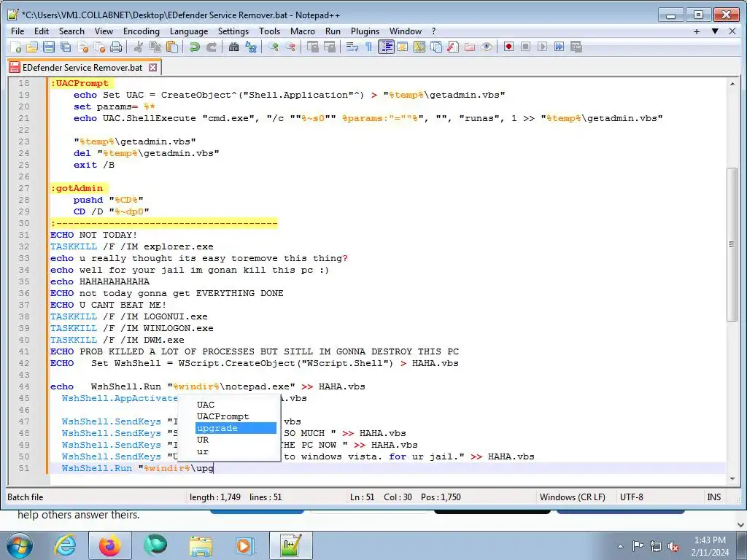
Task: Click the X button in menu bar
Action: point(732,31)
